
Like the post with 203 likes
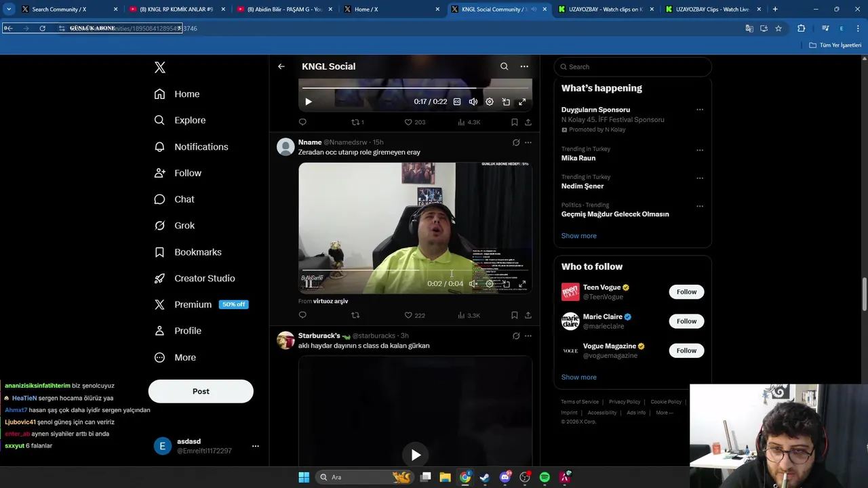[x=414, y=122]
